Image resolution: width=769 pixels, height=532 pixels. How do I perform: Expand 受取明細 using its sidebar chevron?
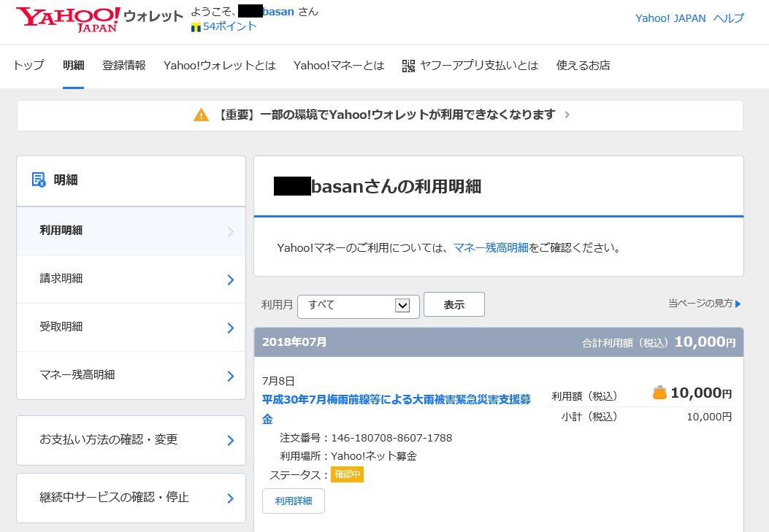pyautogui.click(x=230, y=327)
